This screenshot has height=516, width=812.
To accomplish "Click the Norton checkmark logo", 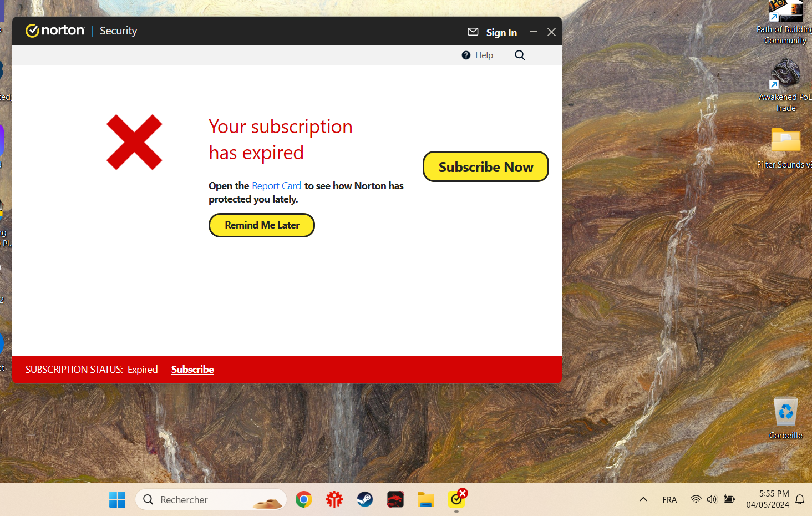I will coord(32,31).
